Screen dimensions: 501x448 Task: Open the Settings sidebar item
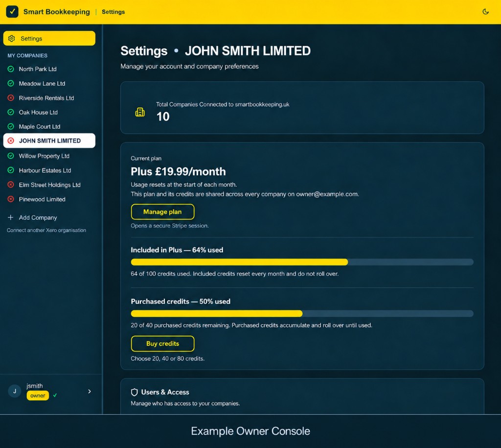[49, 38]
